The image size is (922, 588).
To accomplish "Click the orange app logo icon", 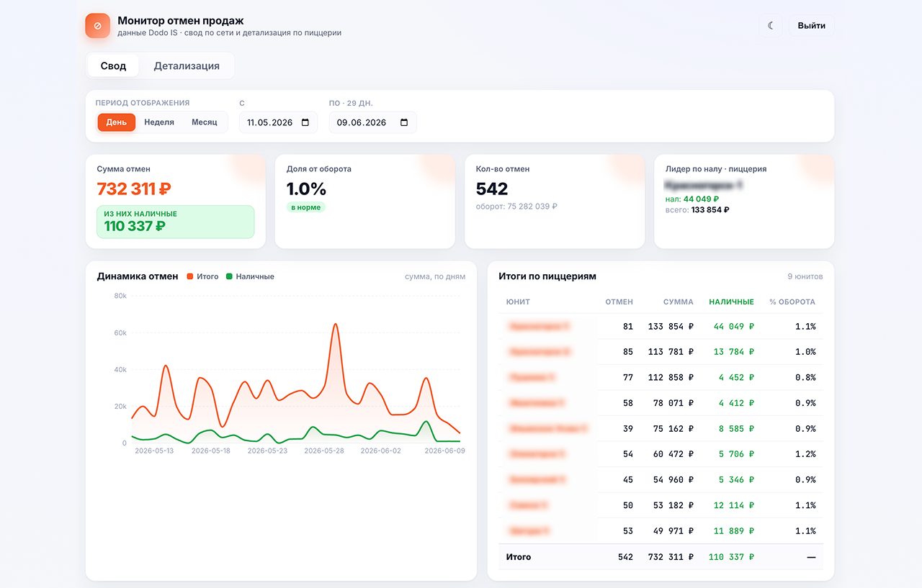I will 98,26.
